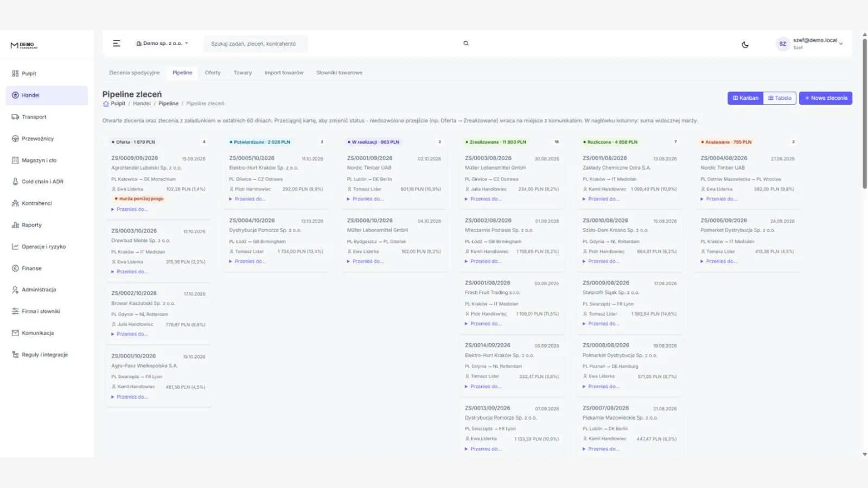Focus the 'Szukaj zadań, zleceń, kontrahentów' search field
The height and width of the screenshot is (488, 868).
[x=256, y=44]
